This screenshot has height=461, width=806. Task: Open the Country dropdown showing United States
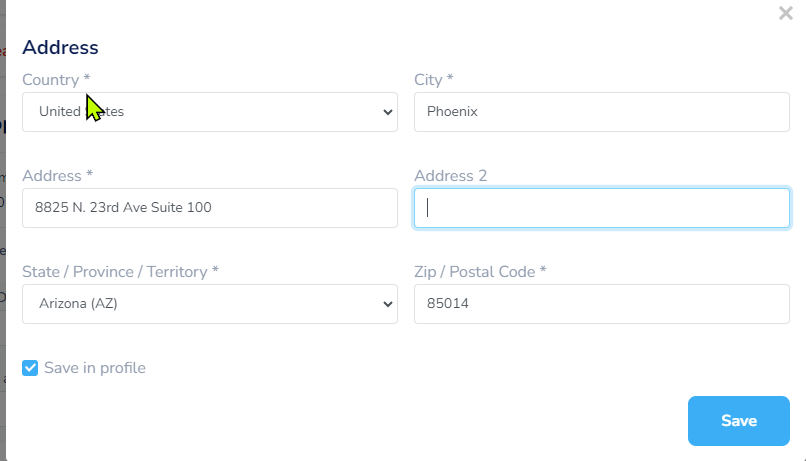pos(209,112)
